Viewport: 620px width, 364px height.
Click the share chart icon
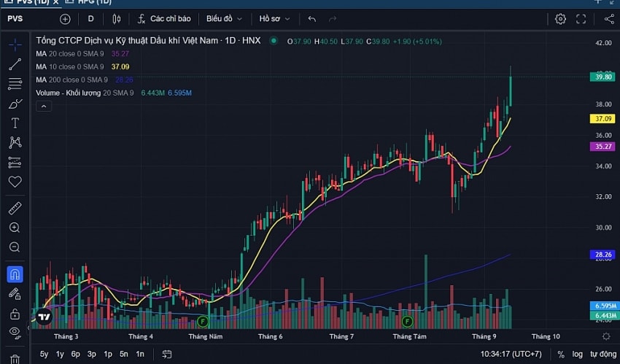click(609, 19)
